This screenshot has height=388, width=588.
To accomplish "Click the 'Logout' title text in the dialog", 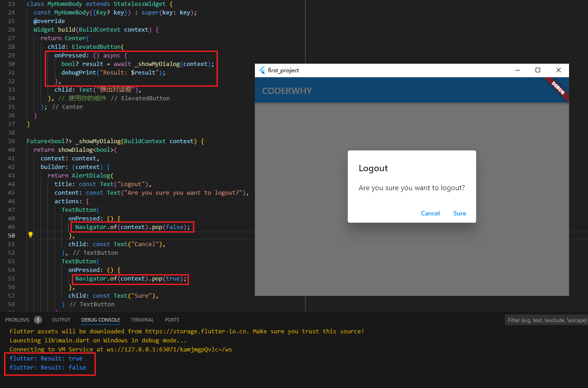I will 373,168.
